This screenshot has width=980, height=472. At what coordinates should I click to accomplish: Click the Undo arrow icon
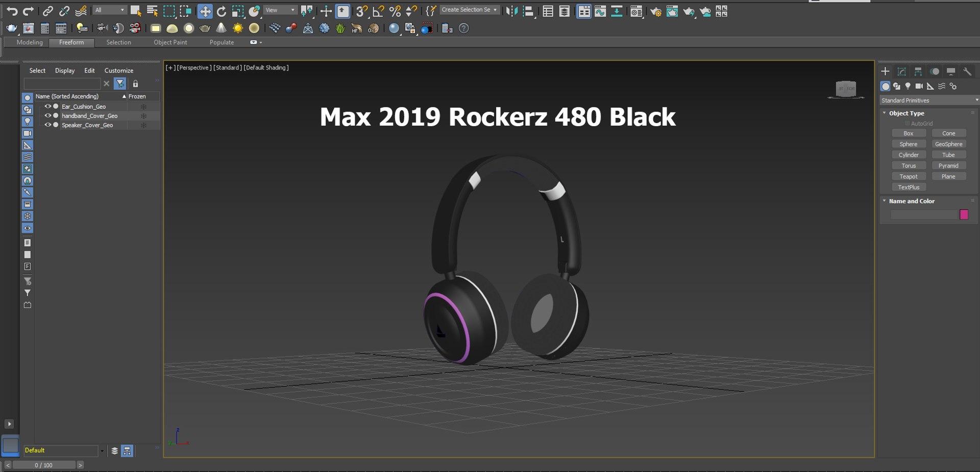pyautogui.click(x=12, y=11)
